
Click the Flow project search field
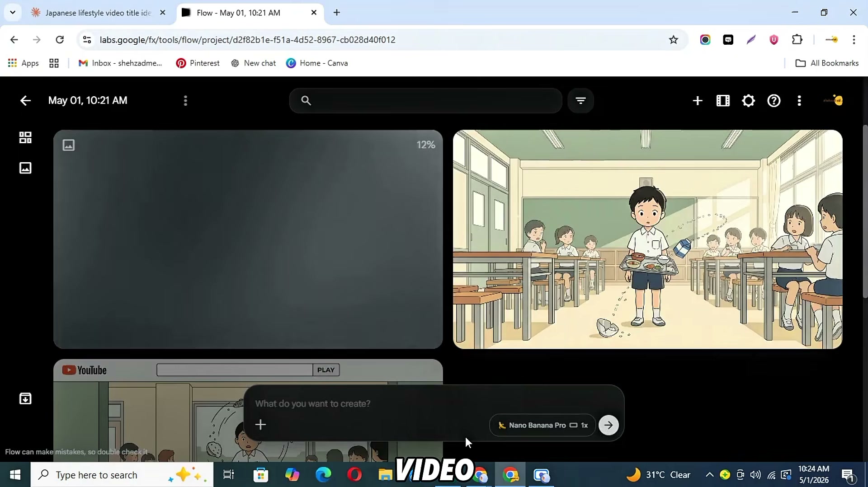click(x=425, y=100)
